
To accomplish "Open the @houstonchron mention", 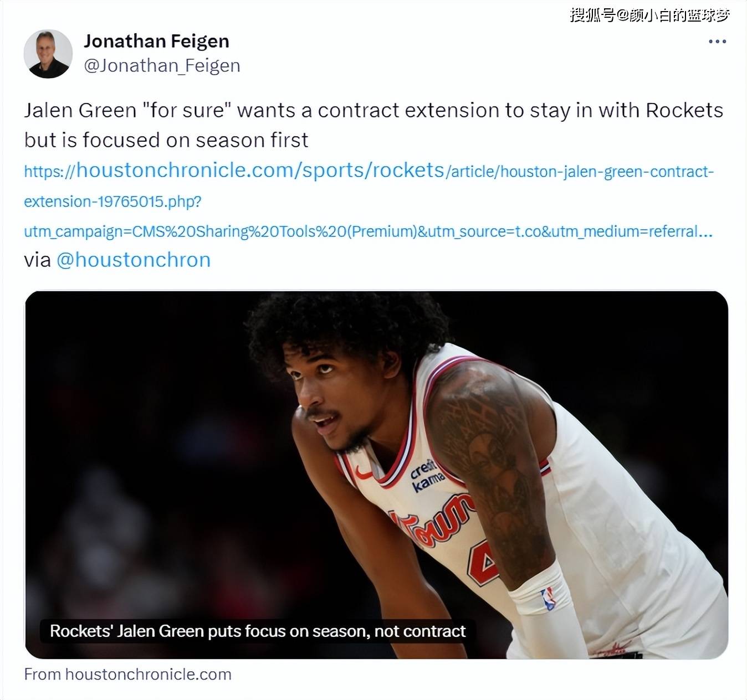I will [134, 260].
